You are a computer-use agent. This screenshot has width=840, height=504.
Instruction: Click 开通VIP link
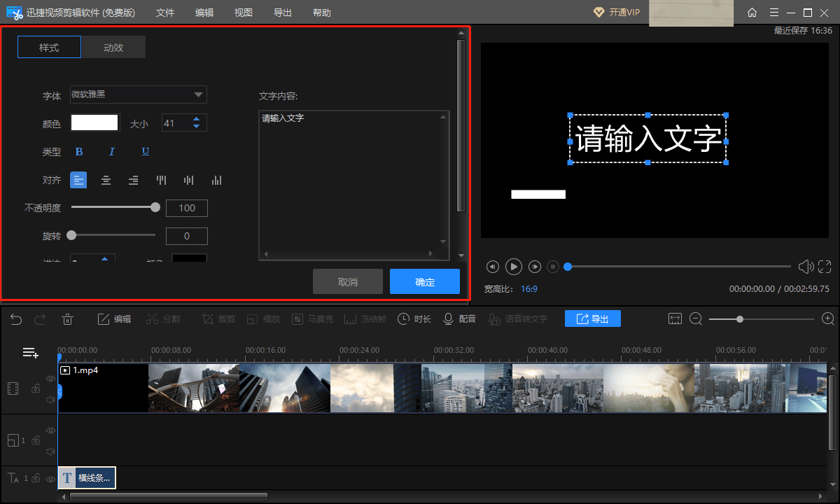tap(616, 13)
